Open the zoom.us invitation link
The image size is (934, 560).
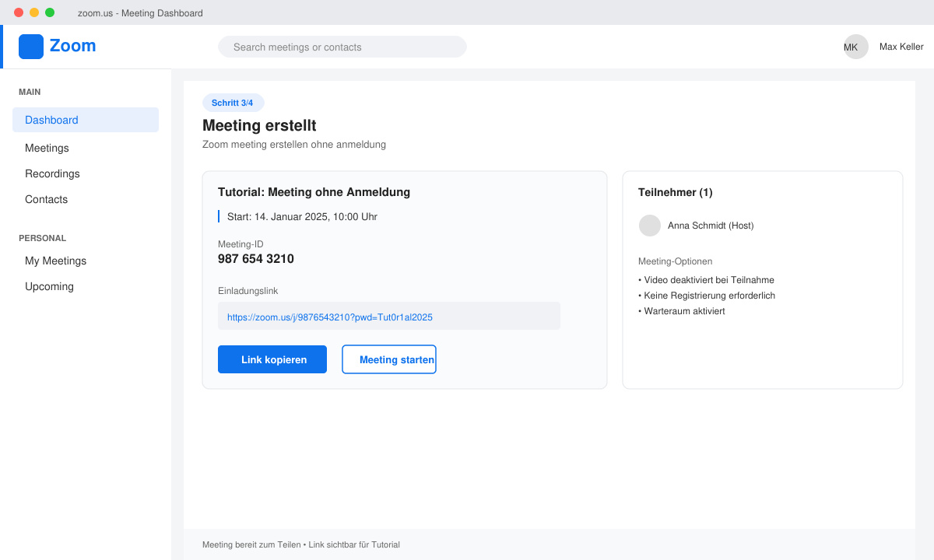point(330,317)
